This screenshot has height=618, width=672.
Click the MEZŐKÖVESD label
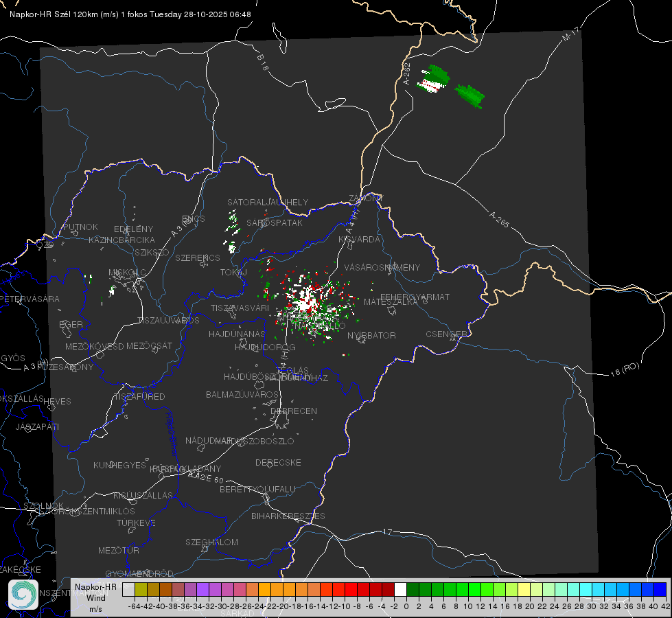[95, 346]
